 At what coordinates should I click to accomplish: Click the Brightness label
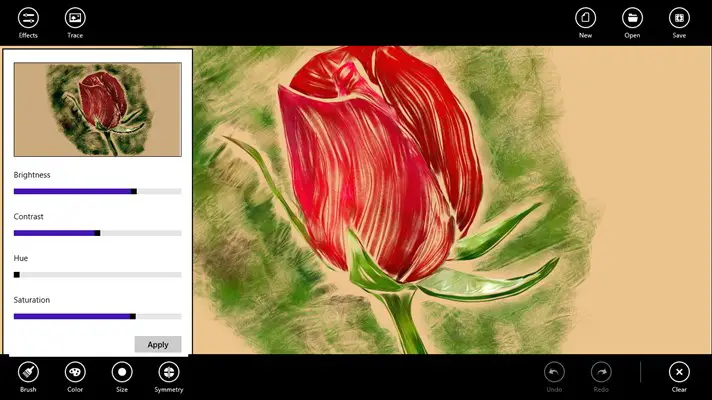click(32, 175)
